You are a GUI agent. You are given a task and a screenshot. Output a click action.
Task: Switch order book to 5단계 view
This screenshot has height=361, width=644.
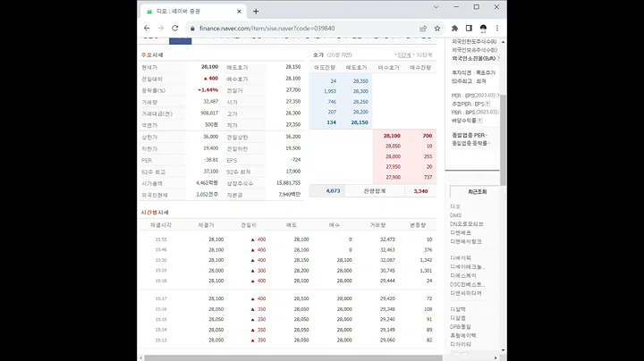(403, 55)
